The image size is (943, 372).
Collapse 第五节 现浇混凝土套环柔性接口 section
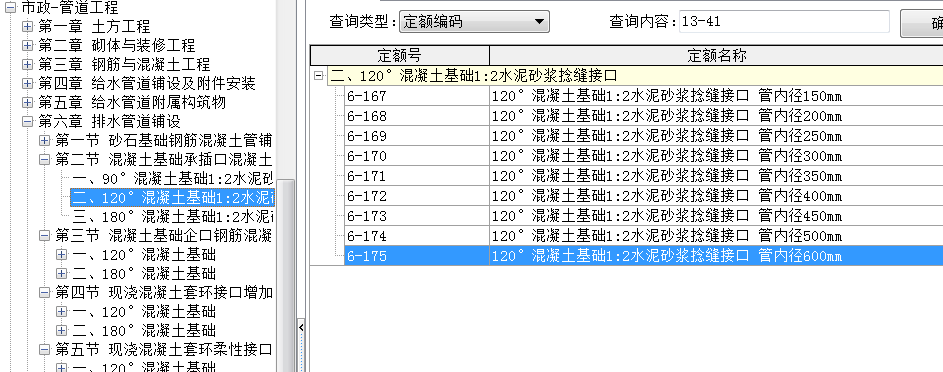(x=45, y=350)
